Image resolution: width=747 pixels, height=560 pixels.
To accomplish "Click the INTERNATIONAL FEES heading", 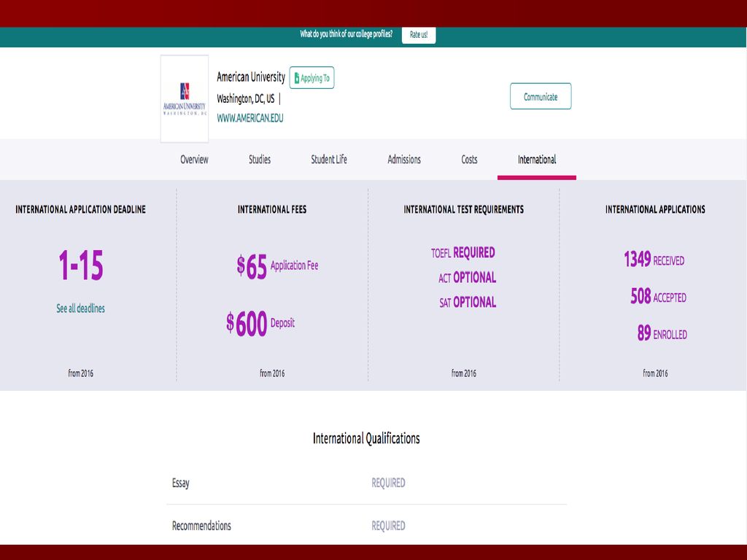I will pos(272,209).
